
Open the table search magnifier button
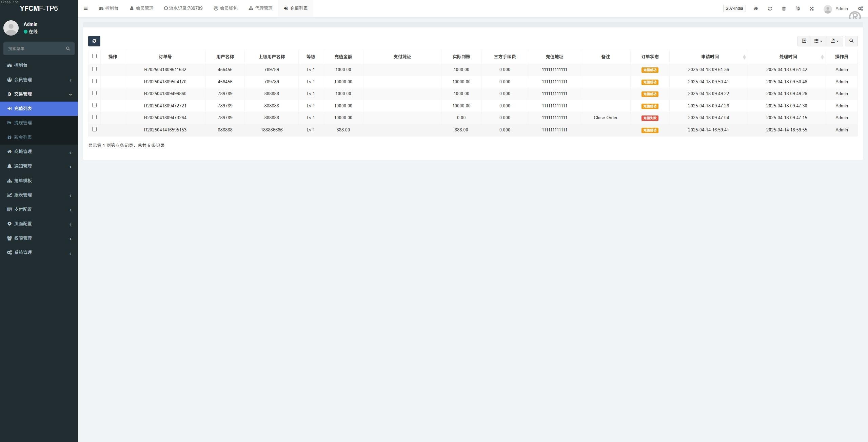[851, 41]
